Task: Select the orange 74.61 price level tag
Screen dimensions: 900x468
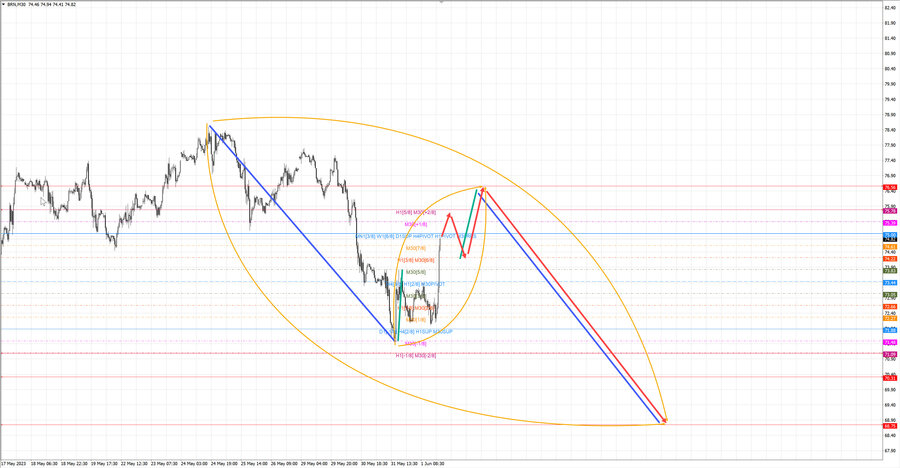Action: [890, 246]
